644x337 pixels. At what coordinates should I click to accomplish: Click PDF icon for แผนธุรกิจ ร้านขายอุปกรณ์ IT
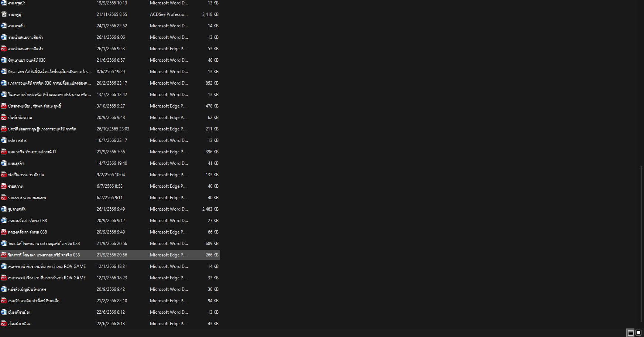point(4,152)
